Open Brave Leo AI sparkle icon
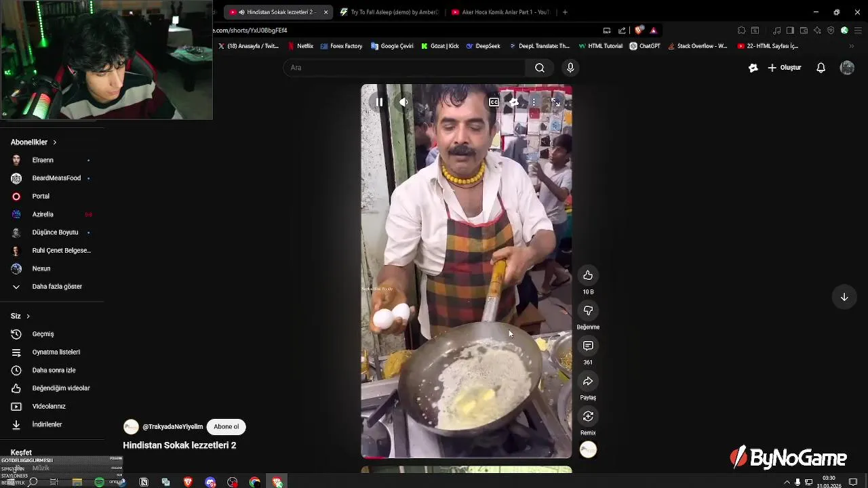 point(817,30)
